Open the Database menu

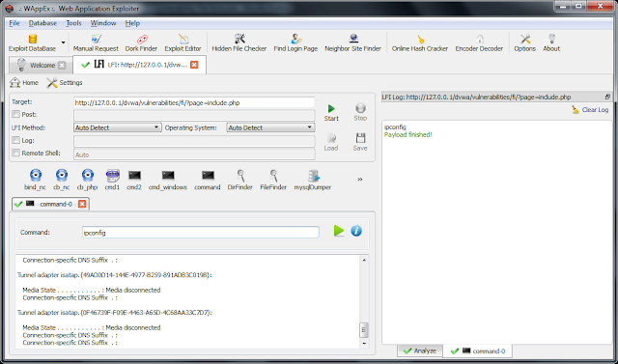pyautogui.click(x=42, y=23)
